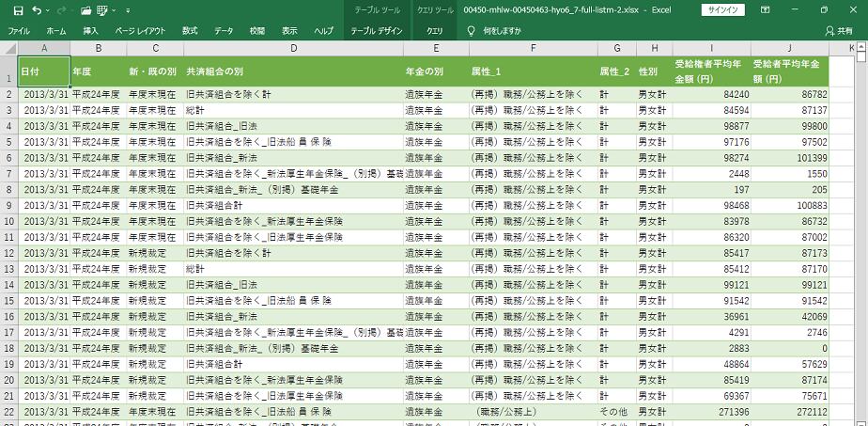Click the 新・既の別 header cell
The height and width of the screenshot is (426, 868).
click(155, 71)
